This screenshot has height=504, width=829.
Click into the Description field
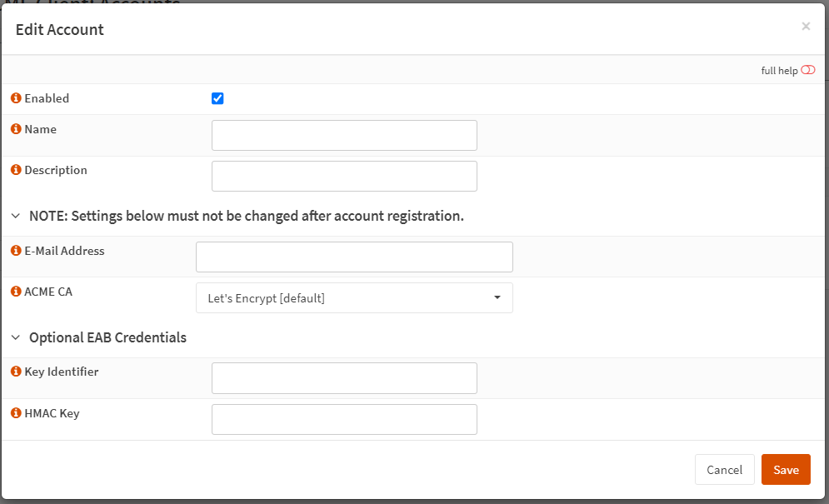[344, 176]
